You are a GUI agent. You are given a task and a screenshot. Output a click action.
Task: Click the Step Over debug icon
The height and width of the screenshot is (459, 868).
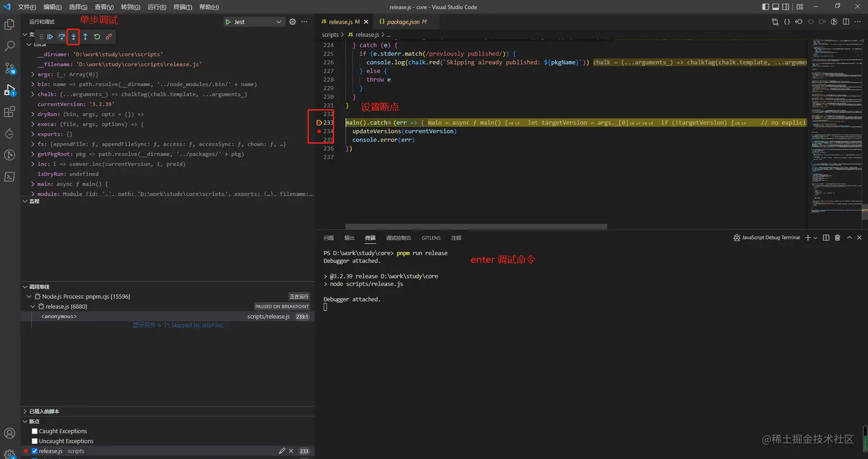coord(62,37)
